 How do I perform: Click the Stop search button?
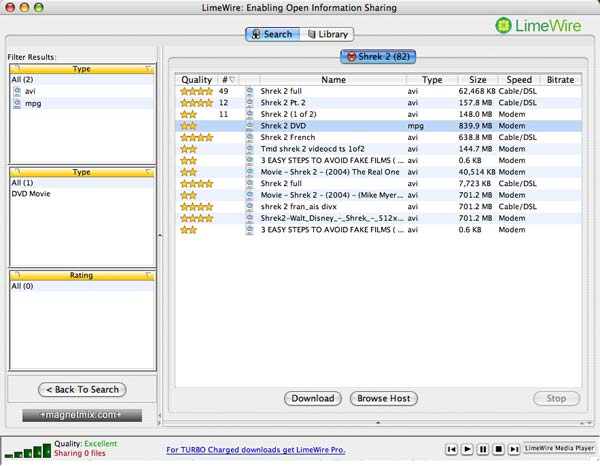pos(556,398)
